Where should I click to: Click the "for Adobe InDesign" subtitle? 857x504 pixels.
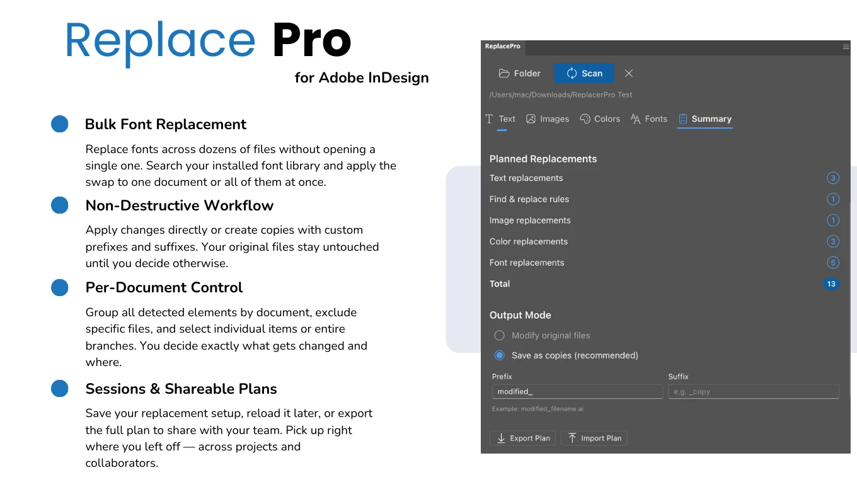[362, 77]
